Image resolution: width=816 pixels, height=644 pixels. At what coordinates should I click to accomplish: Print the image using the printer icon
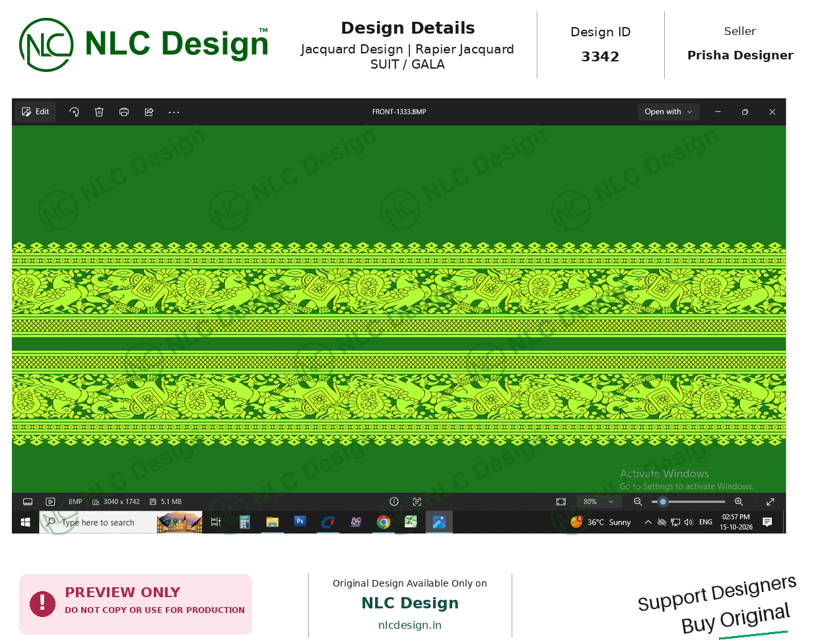124,112
